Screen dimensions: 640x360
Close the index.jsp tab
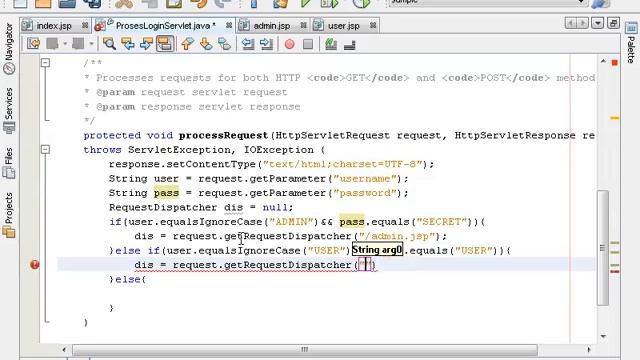pos(85,25)
